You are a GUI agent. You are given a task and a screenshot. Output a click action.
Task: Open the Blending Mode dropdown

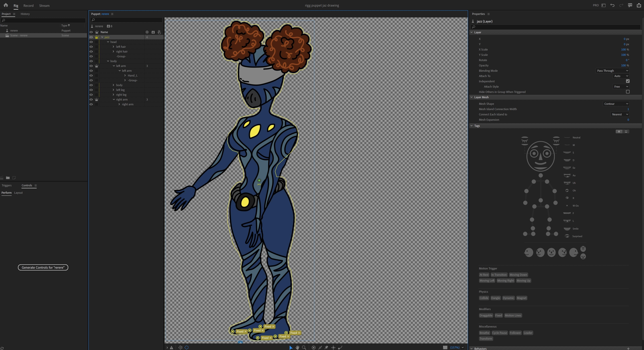[x=613, y=71]
